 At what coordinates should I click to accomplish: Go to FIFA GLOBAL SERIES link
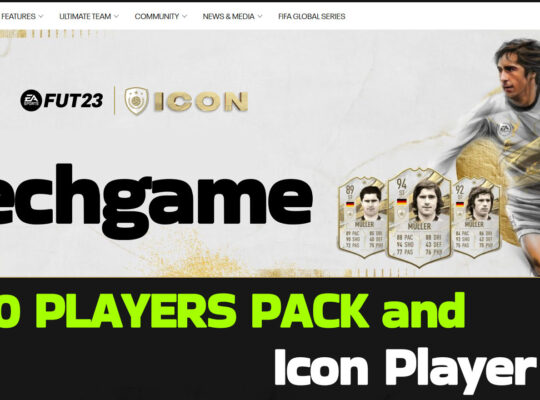(312, 16)
